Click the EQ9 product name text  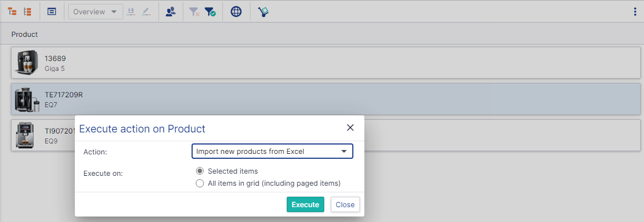(51, 141)
